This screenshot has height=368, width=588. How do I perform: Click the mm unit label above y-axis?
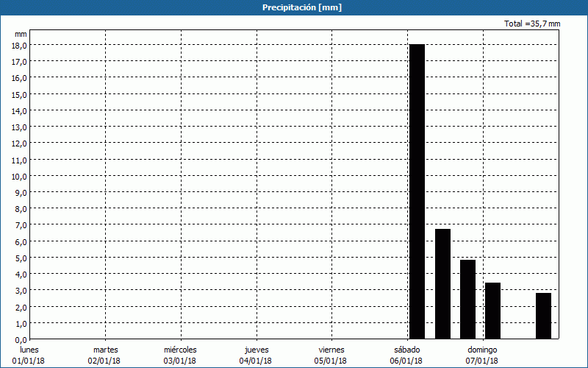point(21,34)
